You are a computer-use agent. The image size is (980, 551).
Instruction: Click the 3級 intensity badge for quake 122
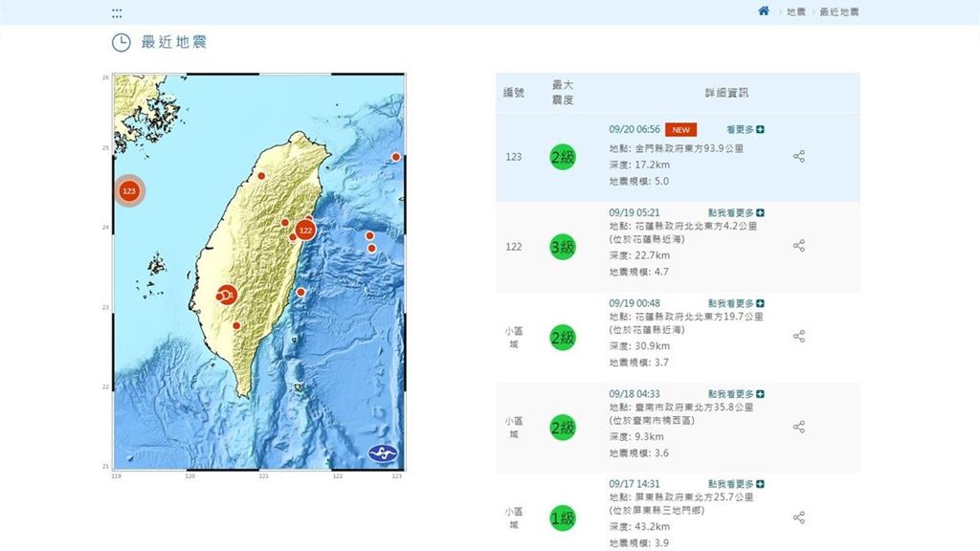[x=563, y=247]
